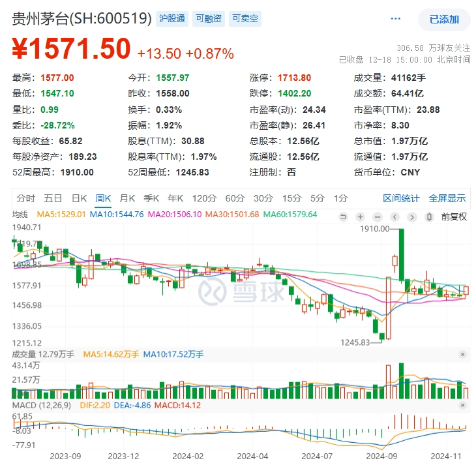Image resolution: width=476 pixels, height=465 pixels.
Task: Click the 2024-09 date axis label
Action: pos(381,456)
